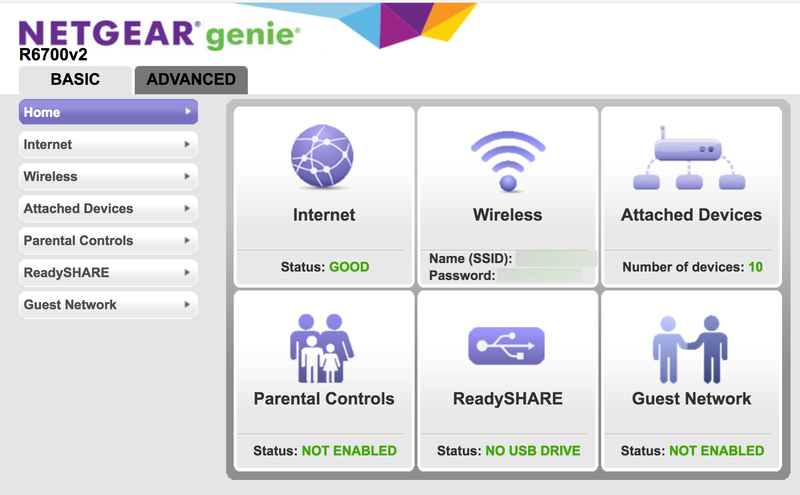This screenshot has height=495, width=800.
Task: Open Parental Controls in the sidebar menu
Action: pos(108,240)
